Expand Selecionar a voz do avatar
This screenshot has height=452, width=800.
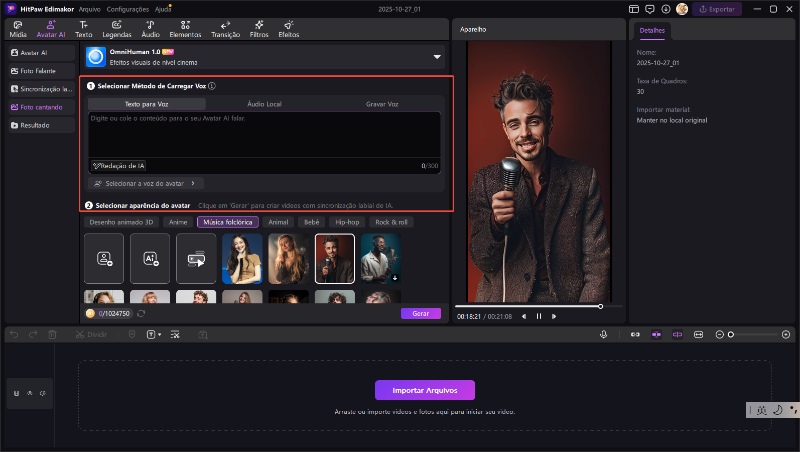[x=145, y=183]
